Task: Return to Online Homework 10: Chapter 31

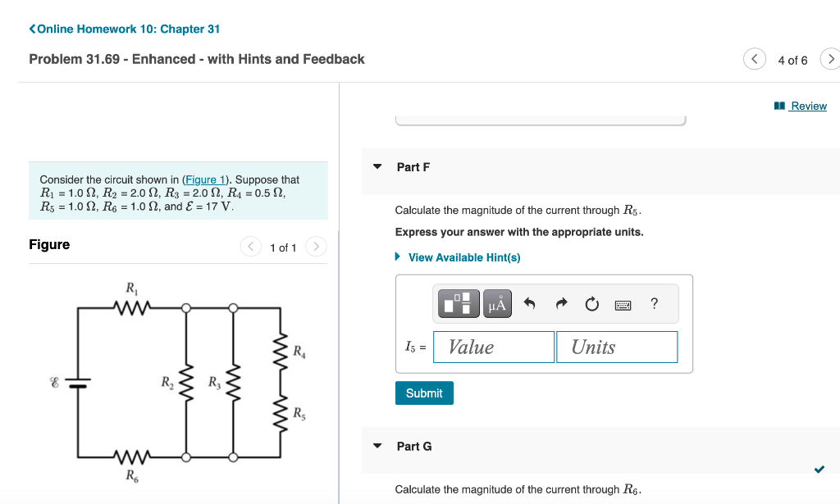Action: [x=124, y=29]
